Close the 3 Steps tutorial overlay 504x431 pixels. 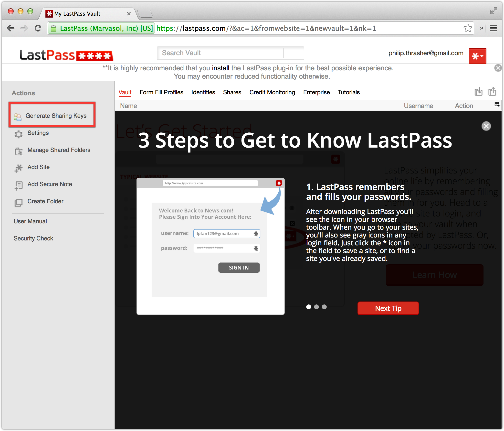(486, 126)
